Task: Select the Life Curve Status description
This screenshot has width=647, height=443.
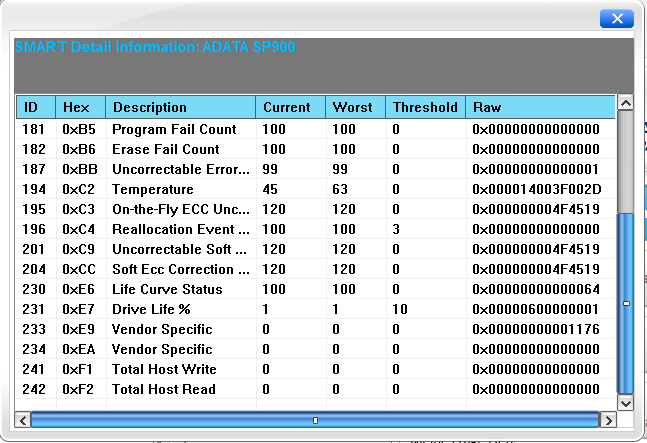Action: [167, 289]
